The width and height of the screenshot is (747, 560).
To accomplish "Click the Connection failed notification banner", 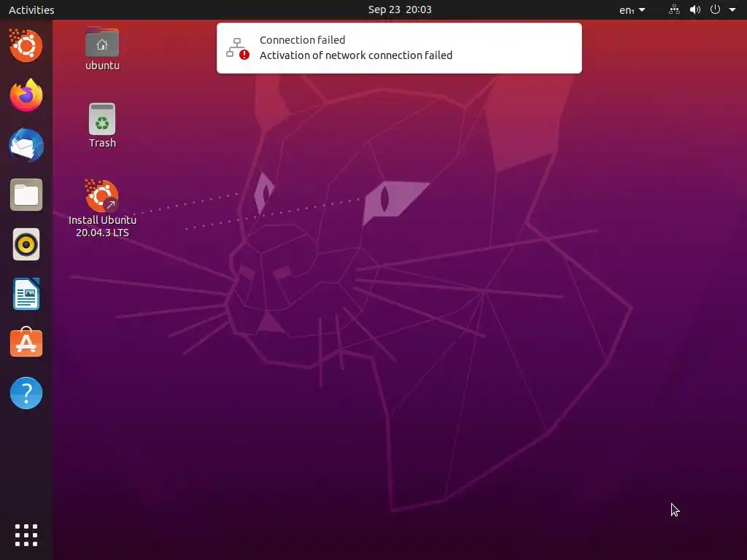I will pos(399,48).
